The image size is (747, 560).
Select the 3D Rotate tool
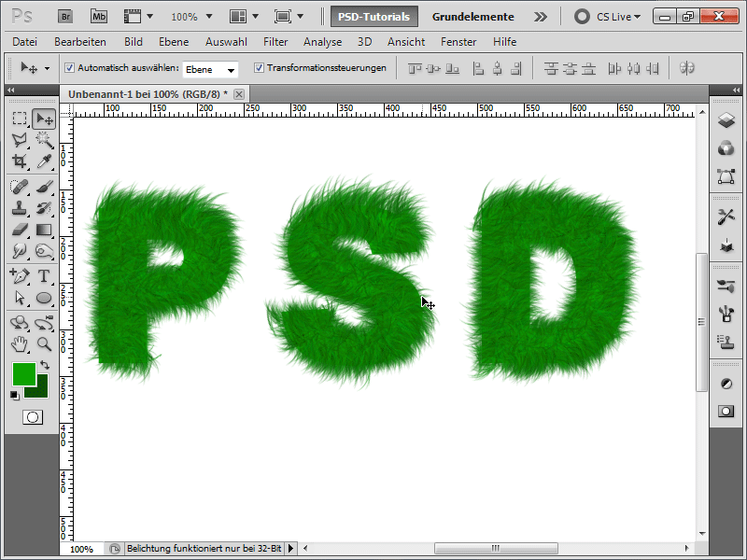click(20, 323)
